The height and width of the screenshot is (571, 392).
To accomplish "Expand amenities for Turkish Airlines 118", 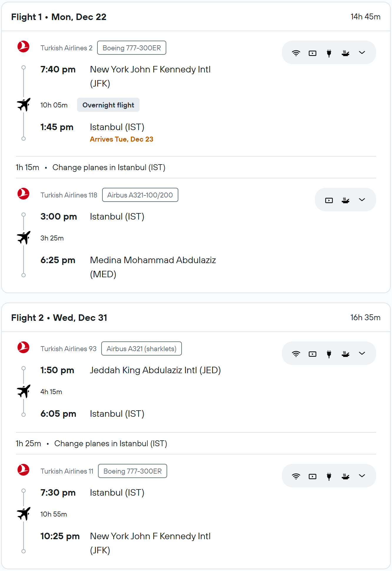I will point(362,200).
